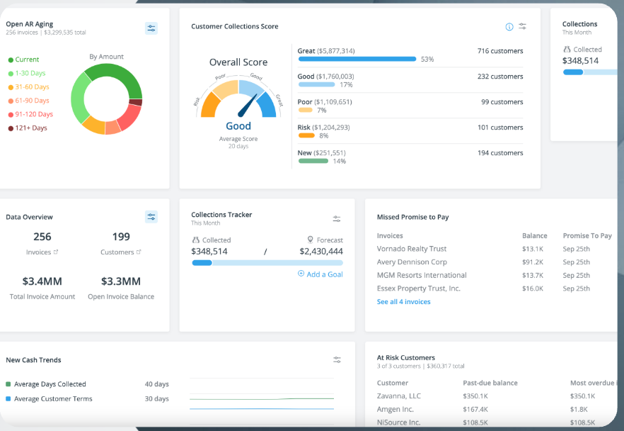Select the Great score progress bar
Screen dimensions: 624x431
(x=357, y=59)
